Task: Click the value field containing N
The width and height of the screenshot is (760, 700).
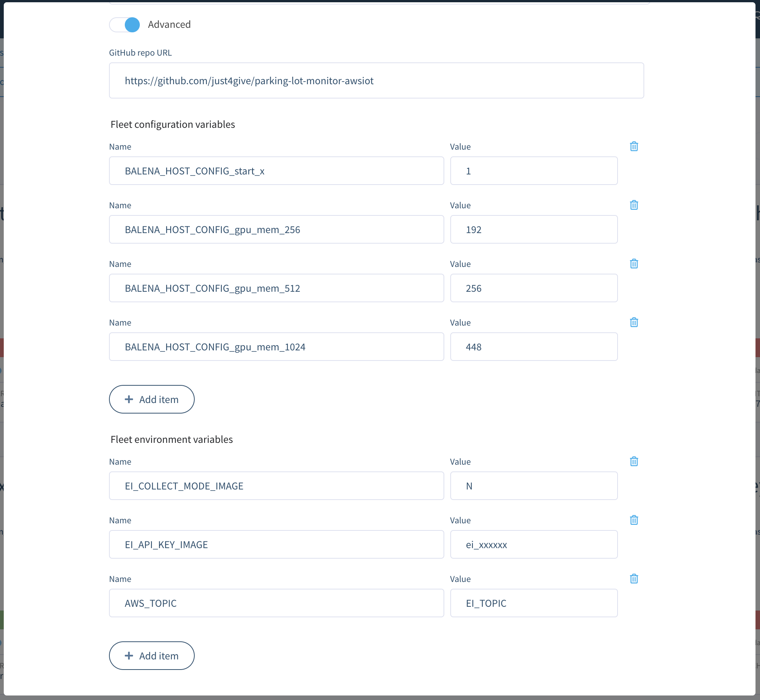Action: [534, 486]
